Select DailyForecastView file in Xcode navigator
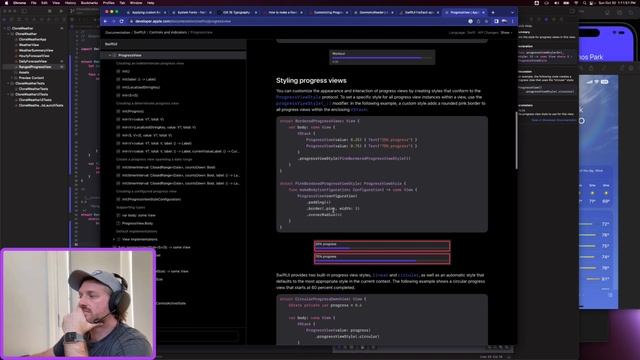This screenshot has width=640, height=360. 33,61
